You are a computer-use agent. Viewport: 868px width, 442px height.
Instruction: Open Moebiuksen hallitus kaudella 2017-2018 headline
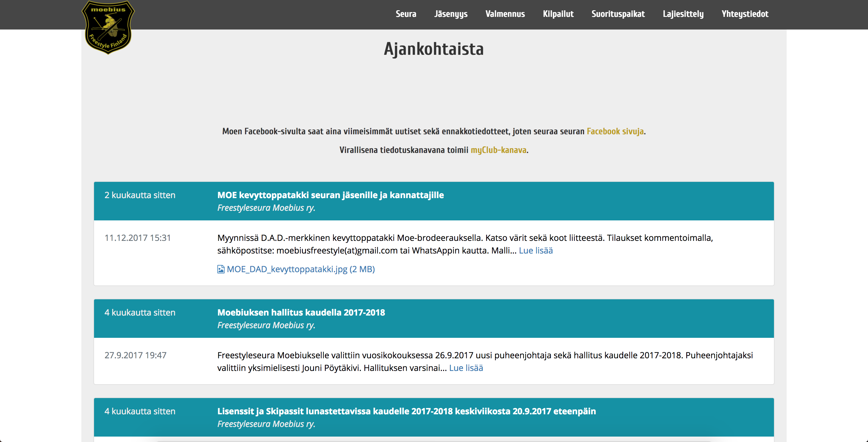pyautogui.click(x=301, y=313)
